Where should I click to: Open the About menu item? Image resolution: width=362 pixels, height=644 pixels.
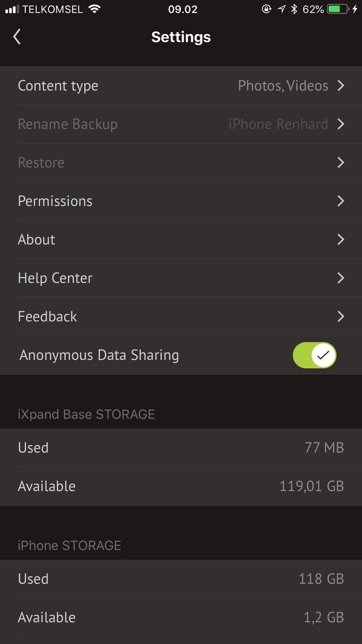pos(36,240)
